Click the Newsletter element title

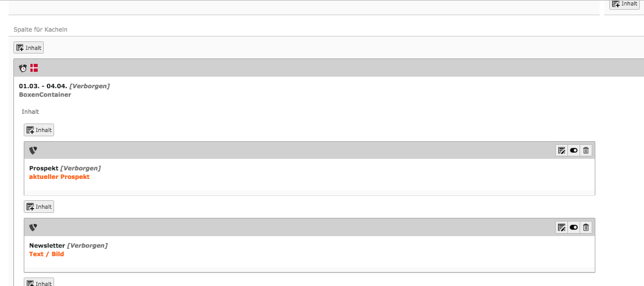click(47, 245)
